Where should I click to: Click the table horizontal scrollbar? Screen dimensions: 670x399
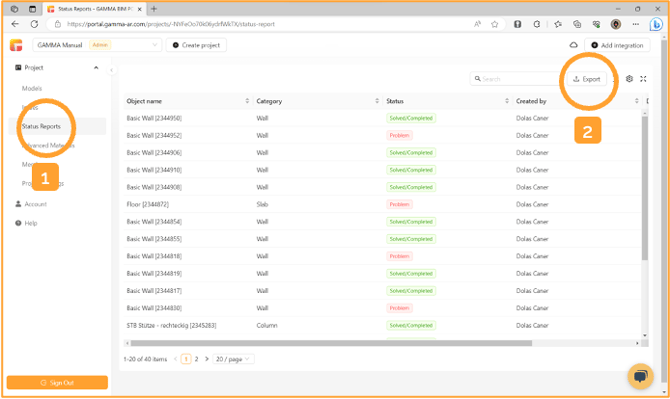click(x=331, y=343)
